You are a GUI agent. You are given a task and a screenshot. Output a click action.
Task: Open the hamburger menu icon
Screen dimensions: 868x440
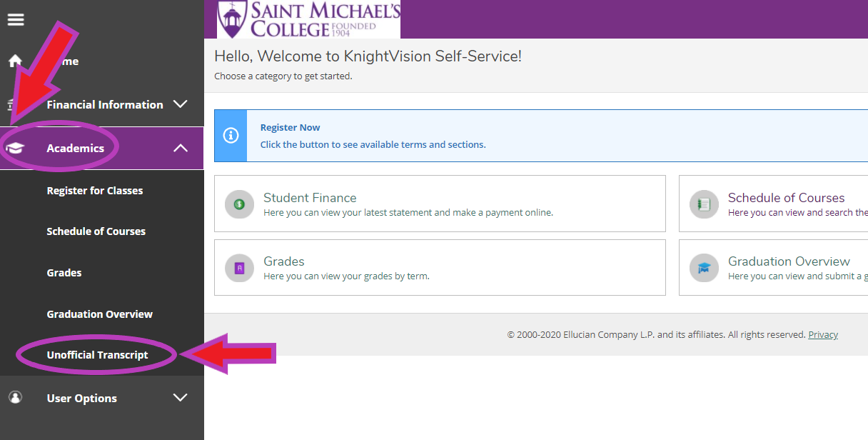(16, 19)
